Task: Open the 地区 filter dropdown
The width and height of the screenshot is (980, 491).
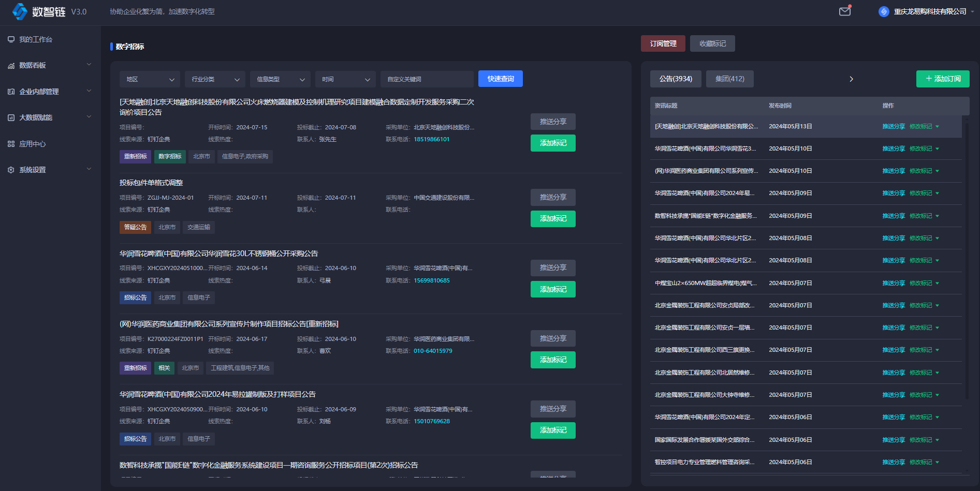Action: click(x=150, y=79)
